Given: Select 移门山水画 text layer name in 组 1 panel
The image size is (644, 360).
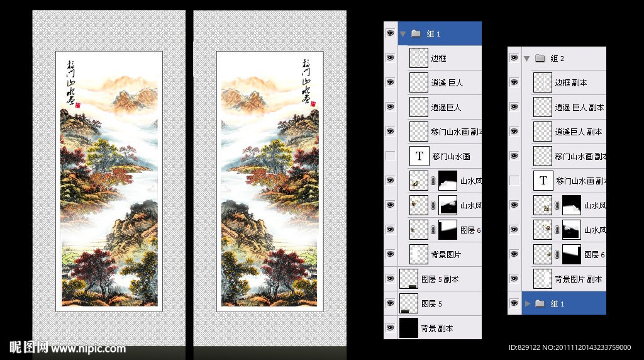Looking at the screenshot, I should tap(451, 156).
